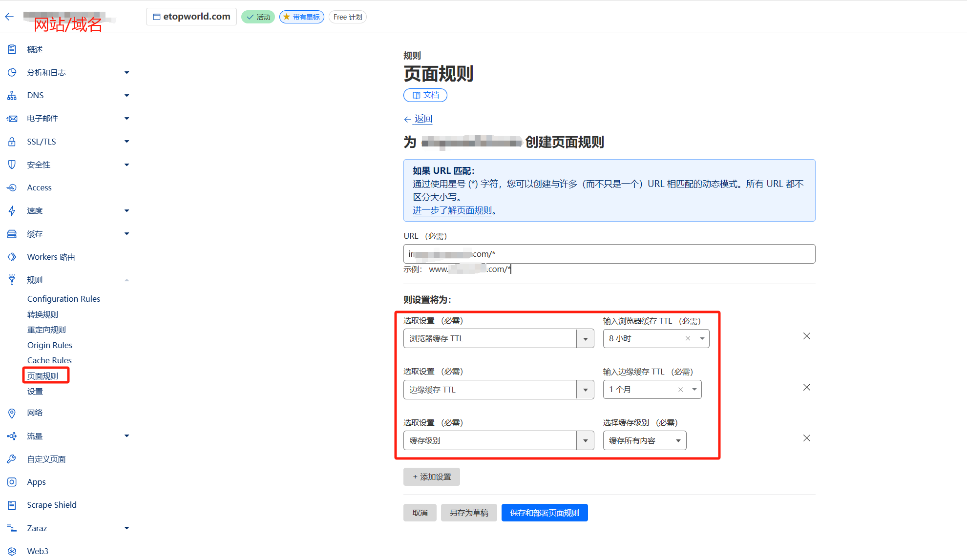Click the back arrow at top left
967x560 pixels.
click(x=9, y=16)
